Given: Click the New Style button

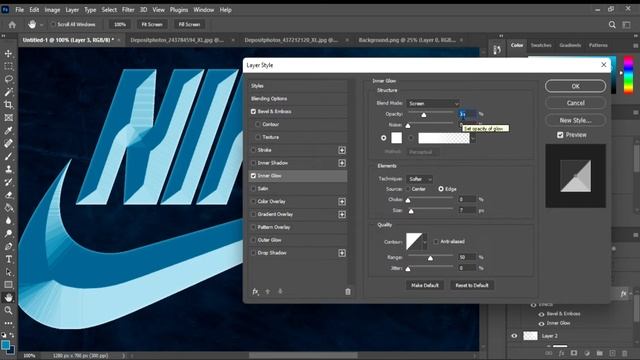Looking at the screenshot, I should coord(576,120).
